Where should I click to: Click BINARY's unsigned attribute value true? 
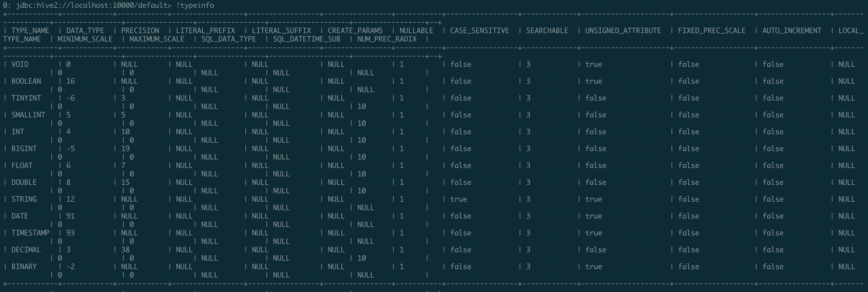(594, 266)
